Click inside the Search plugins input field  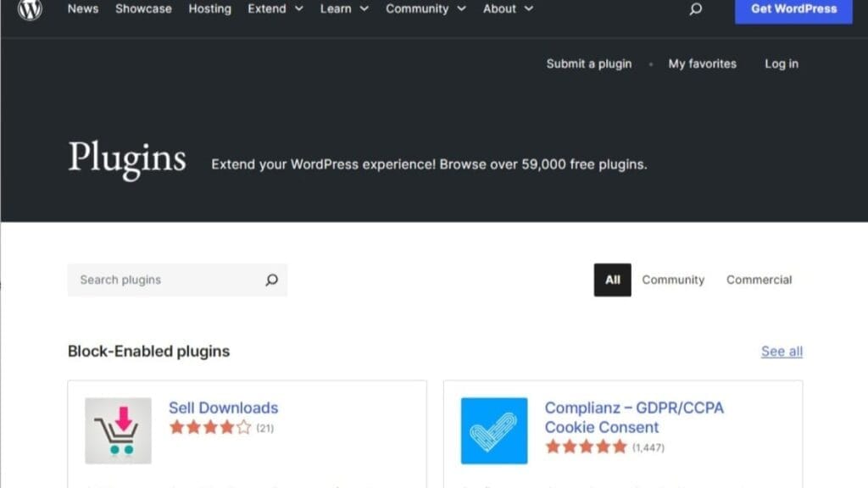coord(161,280)
